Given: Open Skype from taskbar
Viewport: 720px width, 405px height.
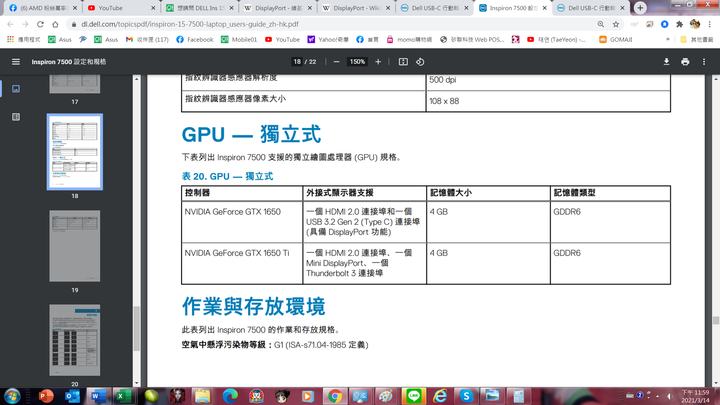Looking at the screenshot, I should pos(466,396).
